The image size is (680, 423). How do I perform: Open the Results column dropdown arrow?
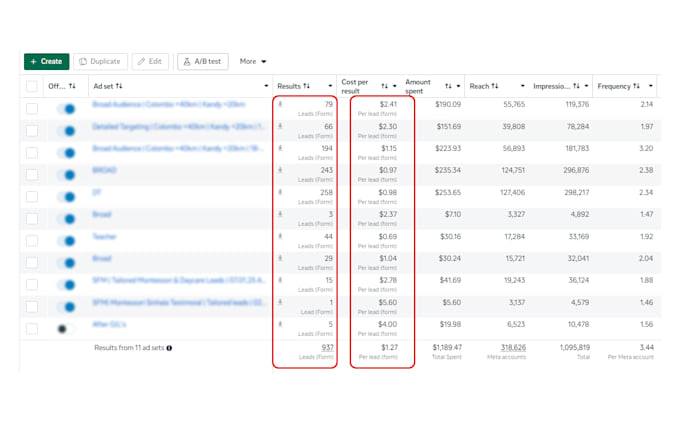[330, 86]
